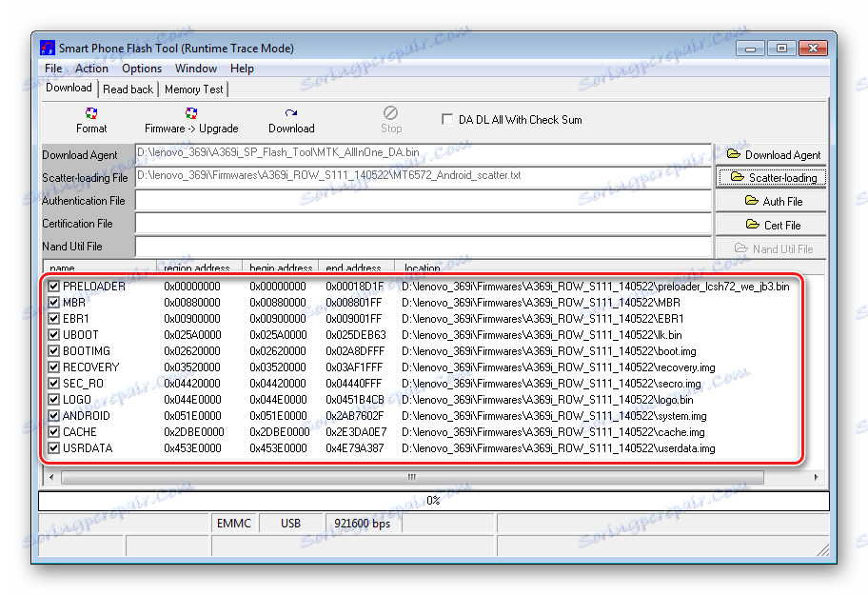Click the Flash Tool title bar app icon
The image size is (868, 595).
(x=49, y=49)
